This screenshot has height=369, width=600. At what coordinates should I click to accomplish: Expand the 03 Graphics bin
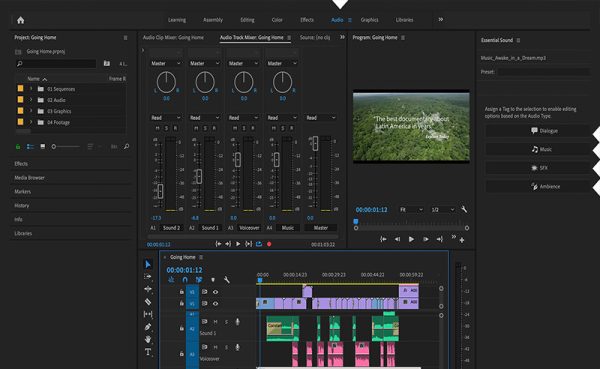[x=31, y=111]
